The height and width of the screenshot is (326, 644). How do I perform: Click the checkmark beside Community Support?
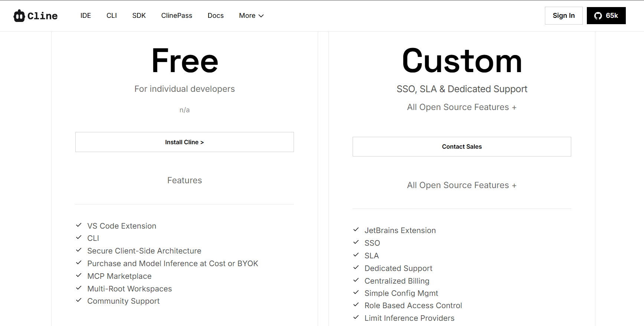click(x=79, y=300)
